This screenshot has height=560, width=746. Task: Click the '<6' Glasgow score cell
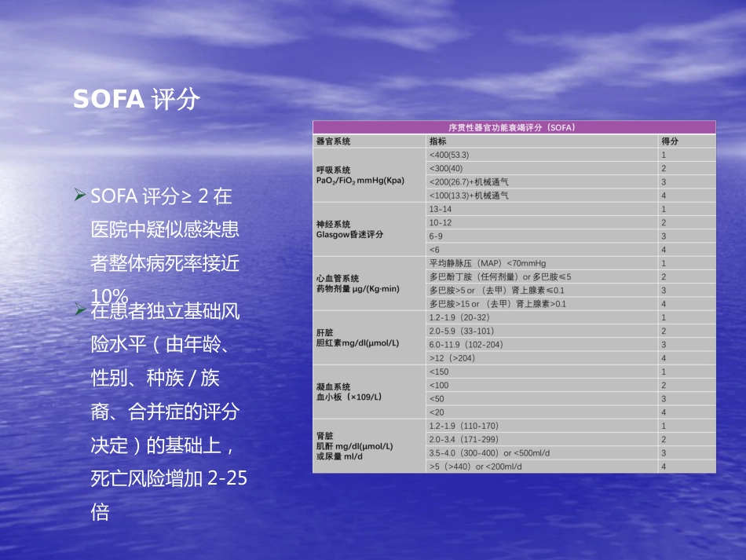541,250
